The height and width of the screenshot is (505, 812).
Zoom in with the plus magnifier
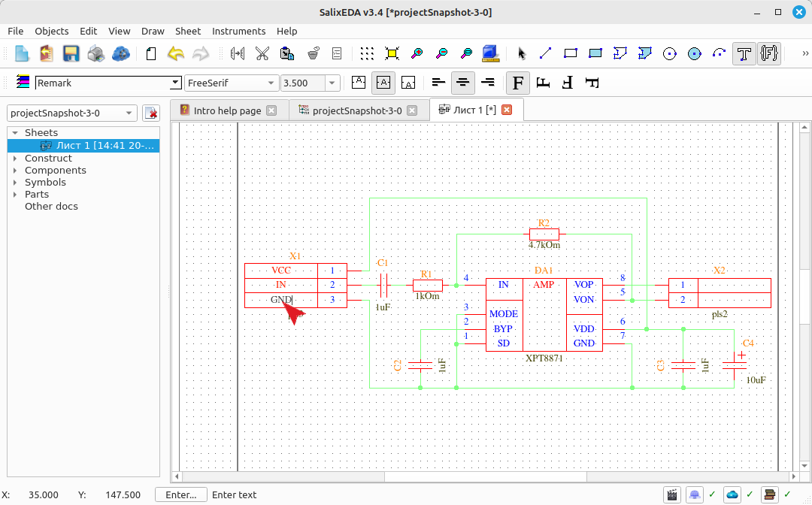click(x=417, y=53)
